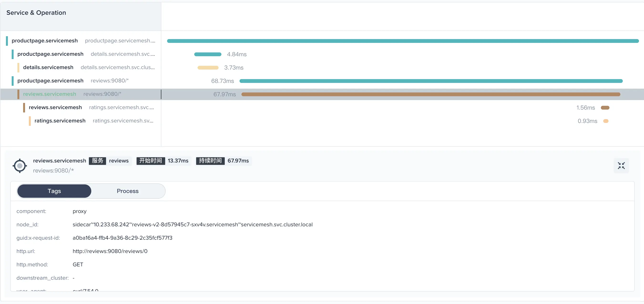The image size is (644, 304).
Task: Switch to the Process tab
Action: coord(128,191)
